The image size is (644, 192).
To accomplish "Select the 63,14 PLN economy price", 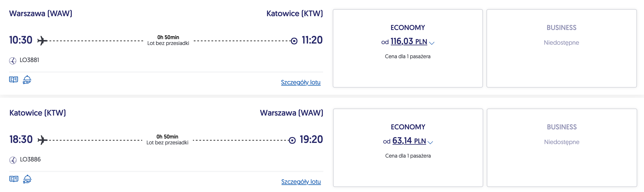I will (x=409, y=141).
